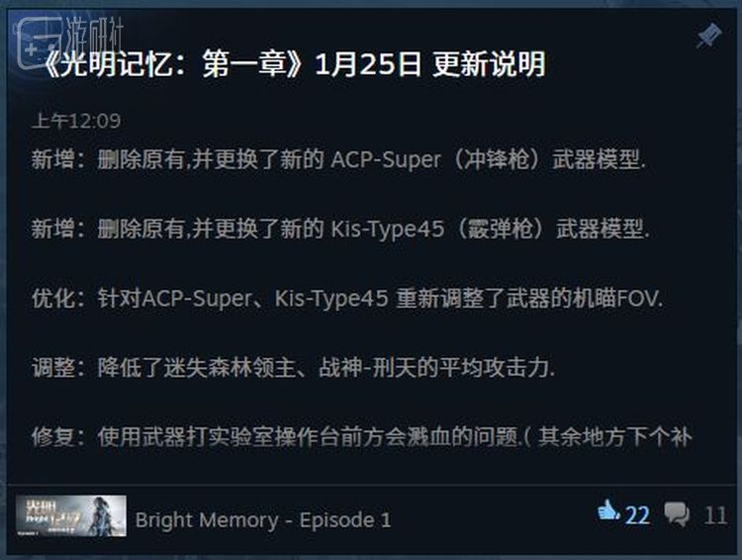
Task: Click the 调整 战神-刑天 attack power line
Action: tap(294, 368)
